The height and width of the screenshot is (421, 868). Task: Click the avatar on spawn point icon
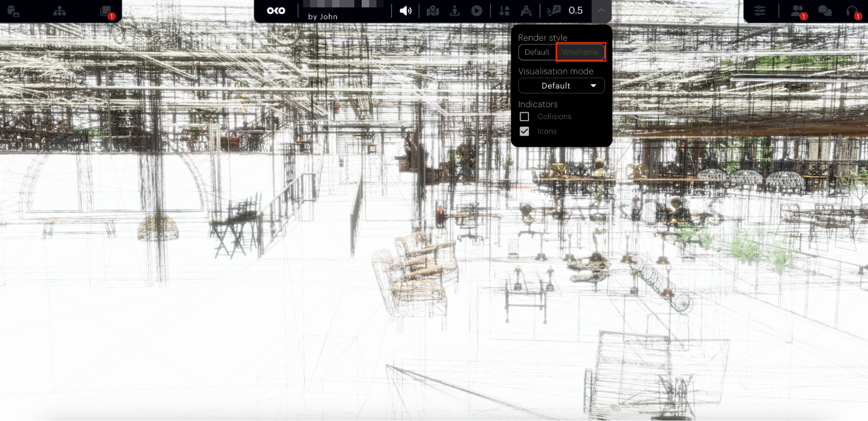[455, 11]
